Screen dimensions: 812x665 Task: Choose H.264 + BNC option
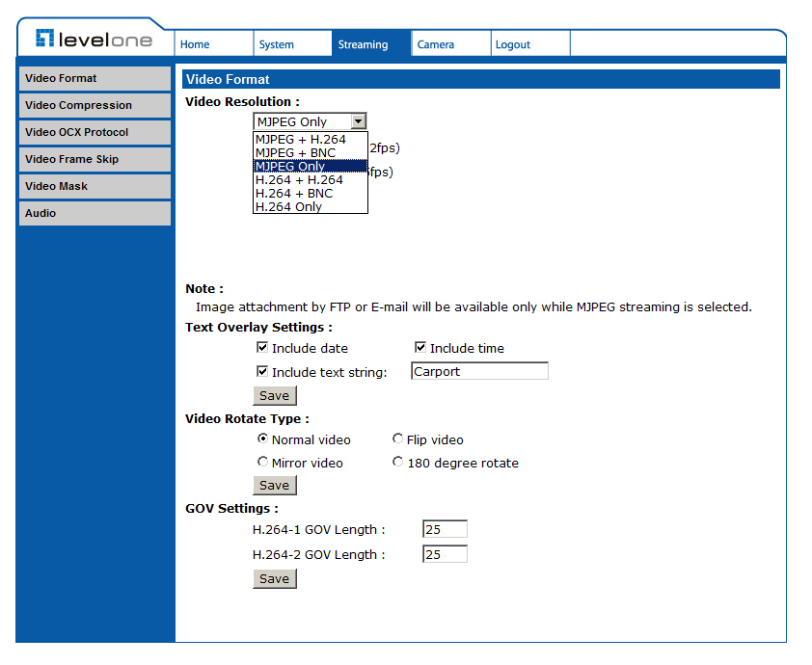pos(311,193)
